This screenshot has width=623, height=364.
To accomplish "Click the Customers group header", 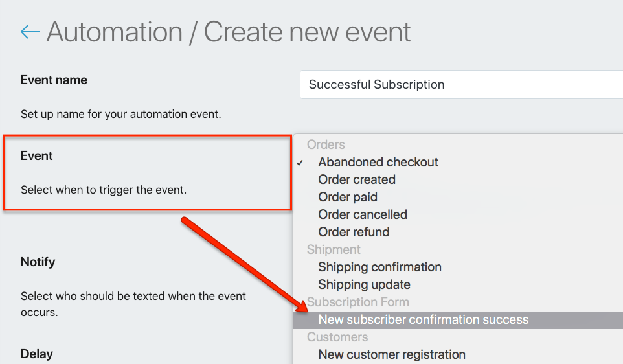I will 337,337.
